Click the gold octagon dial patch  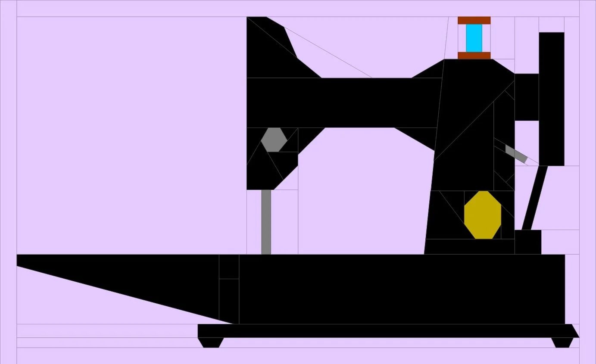point(483,215)
